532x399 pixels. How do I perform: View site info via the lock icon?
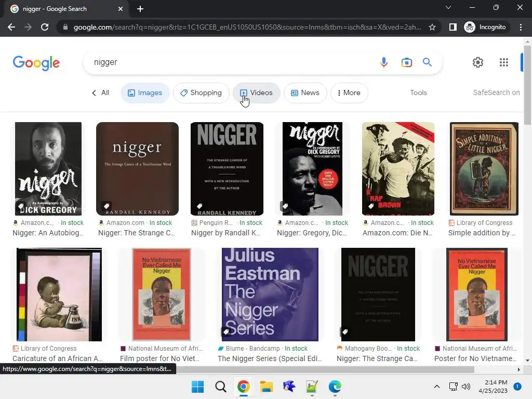pyautogui.click(x=65, y=27)
